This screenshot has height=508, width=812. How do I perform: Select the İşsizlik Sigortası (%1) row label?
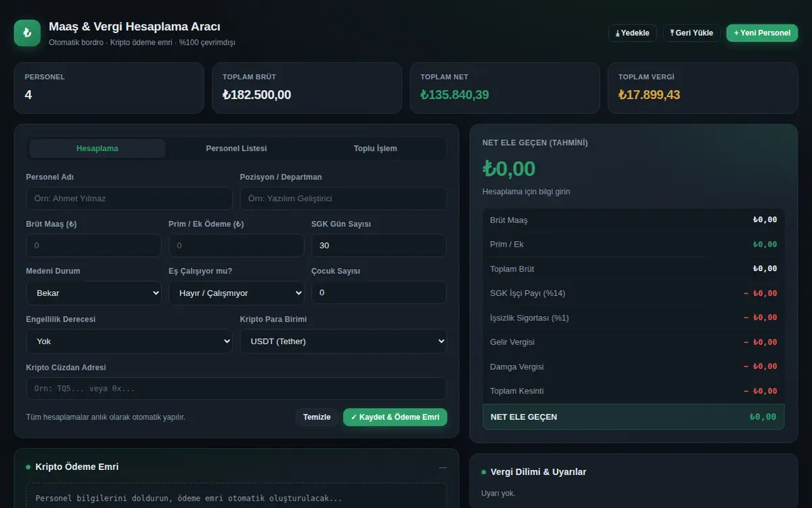(x=530, y=318)
